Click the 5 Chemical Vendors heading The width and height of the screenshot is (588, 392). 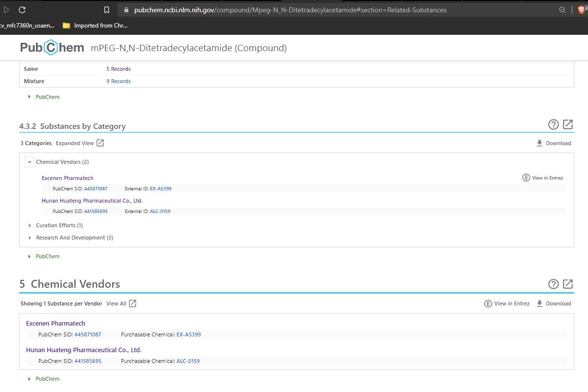click(70, 284)
